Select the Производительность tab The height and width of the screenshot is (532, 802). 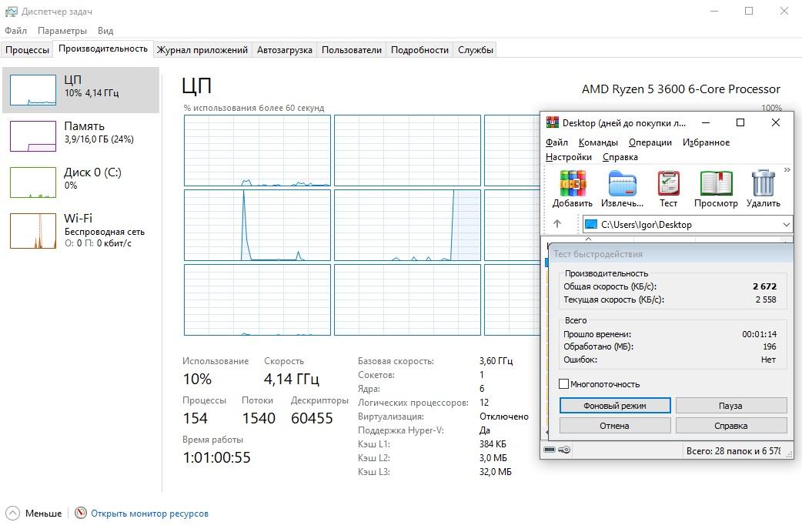(103, 49)
